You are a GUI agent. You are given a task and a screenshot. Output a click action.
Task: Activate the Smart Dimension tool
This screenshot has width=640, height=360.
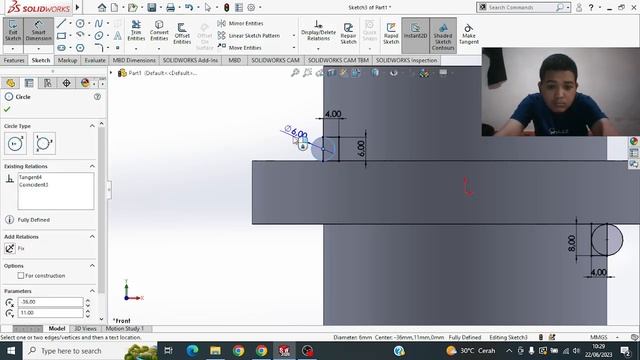38,31
